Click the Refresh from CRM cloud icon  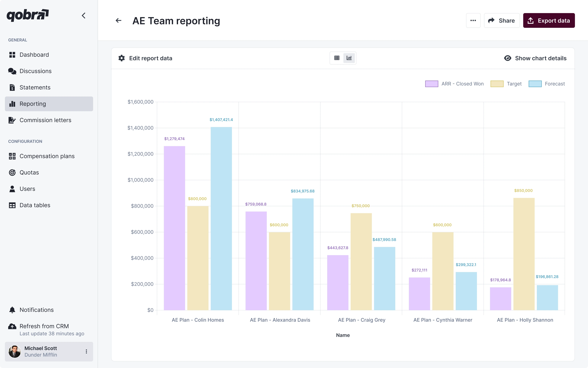pyautogui.click(x=12, y=326)
